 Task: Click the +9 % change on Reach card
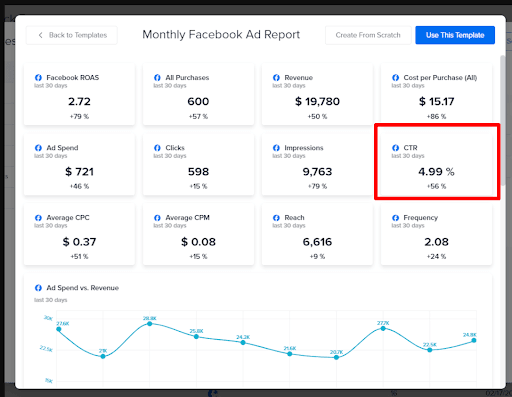(317, 256)
